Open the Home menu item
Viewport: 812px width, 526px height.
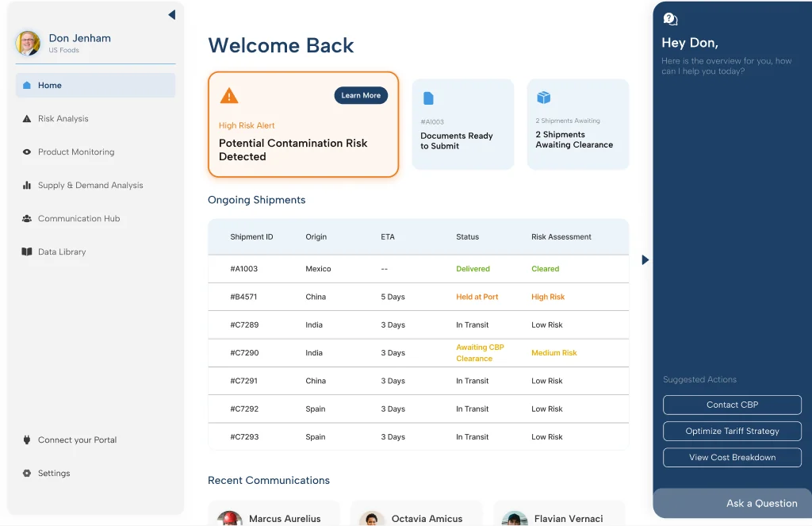[x=95, y=85]
